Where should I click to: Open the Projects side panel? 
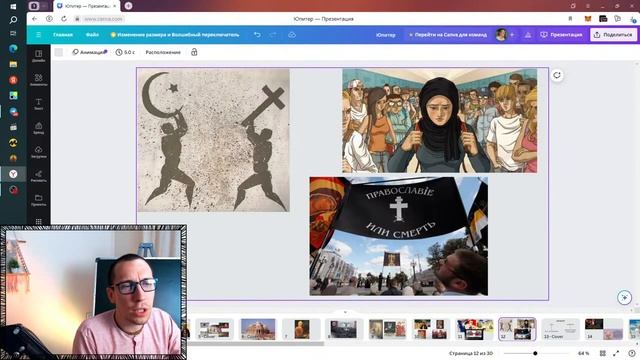38,200
